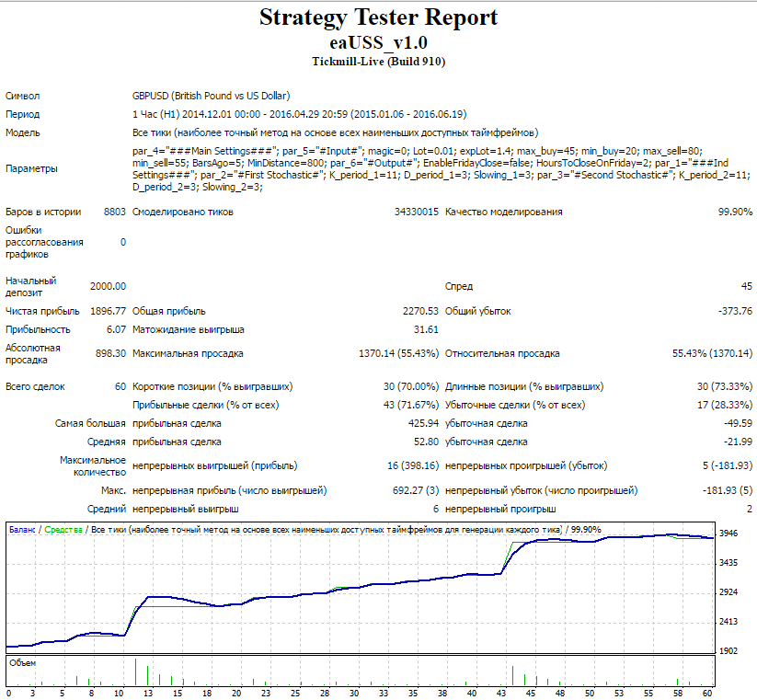The image size is (757, 700).
Task: Click the Всего сделок value 60
Action: click(x=120, y=386)
